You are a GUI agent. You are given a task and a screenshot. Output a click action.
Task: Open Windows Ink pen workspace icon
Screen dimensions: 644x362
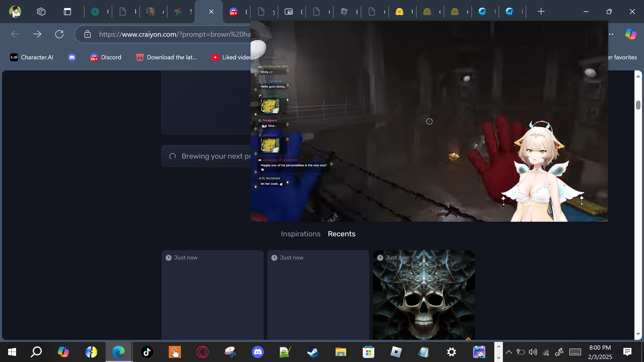tap(559, 352)
